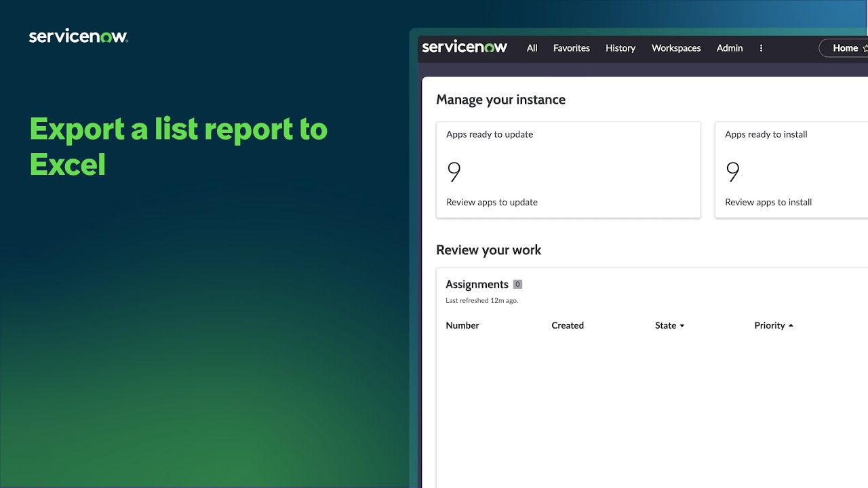Click the Manage your instance heading
The image size is (868, 488).
pos(500,100)
